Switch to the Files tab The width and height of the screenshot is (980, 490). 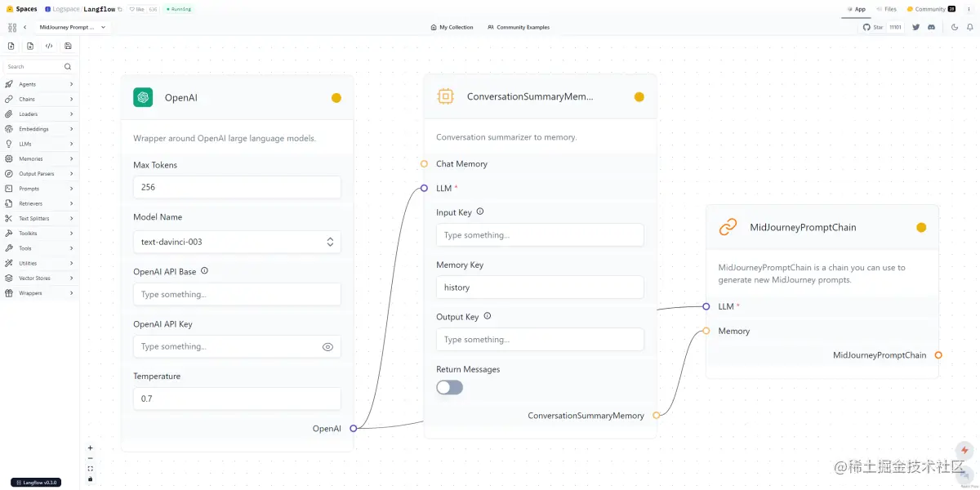coord(886,9)
